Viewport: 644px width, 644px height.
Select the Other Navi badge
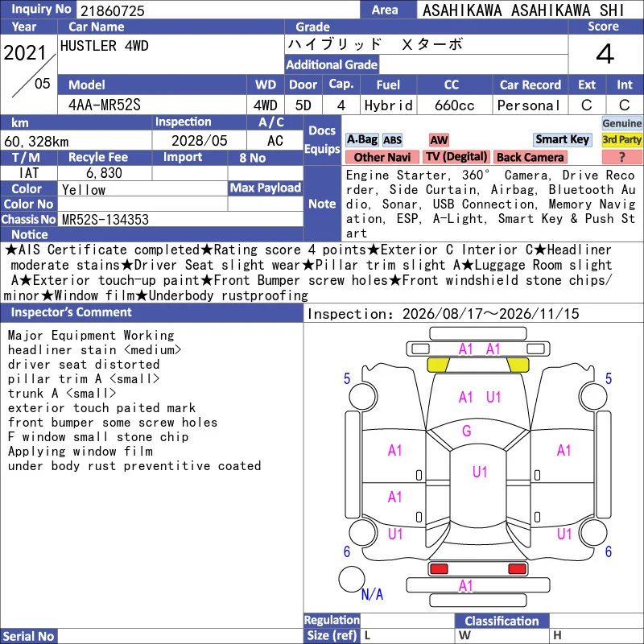(382, 157)
